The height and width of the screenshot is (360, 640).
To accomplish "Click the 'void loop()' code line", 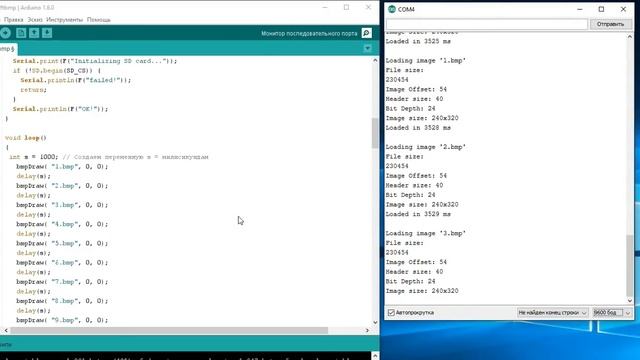I will point(26,138).
